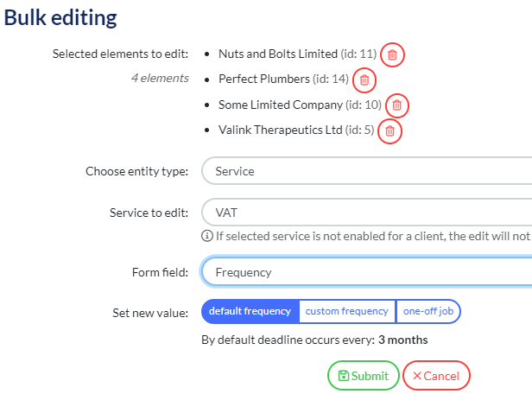Click the info icon under Service to edit

pos(207,236)
